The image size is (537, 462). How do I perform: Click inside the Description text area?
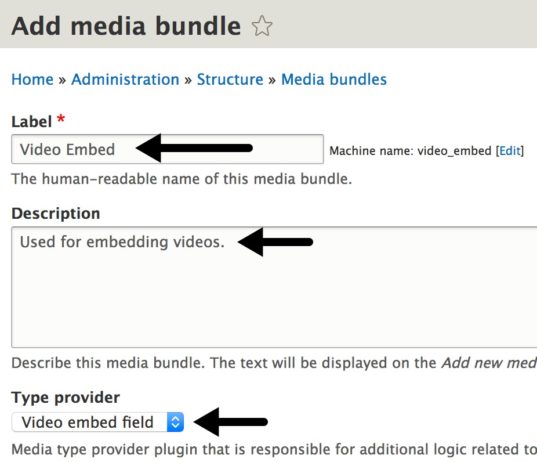point(274,287)
